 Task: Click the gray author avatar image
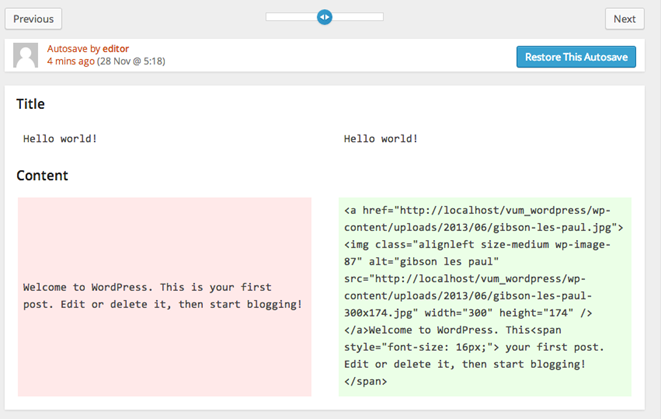coord(25,55)
